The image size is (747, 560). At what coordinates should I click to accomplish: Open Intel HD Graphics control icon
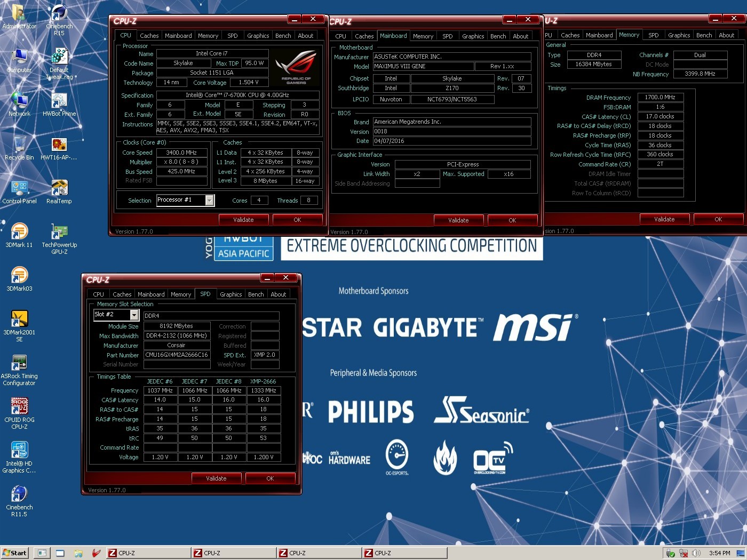[x=19, y=457]
